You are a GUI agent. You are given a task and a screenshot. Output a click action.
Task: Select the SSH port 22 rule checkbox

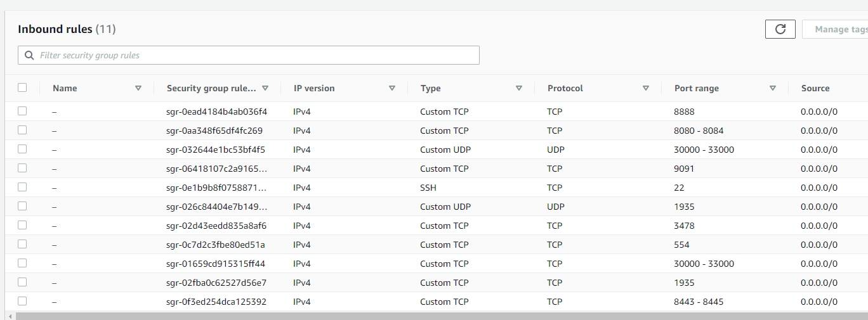22,187
